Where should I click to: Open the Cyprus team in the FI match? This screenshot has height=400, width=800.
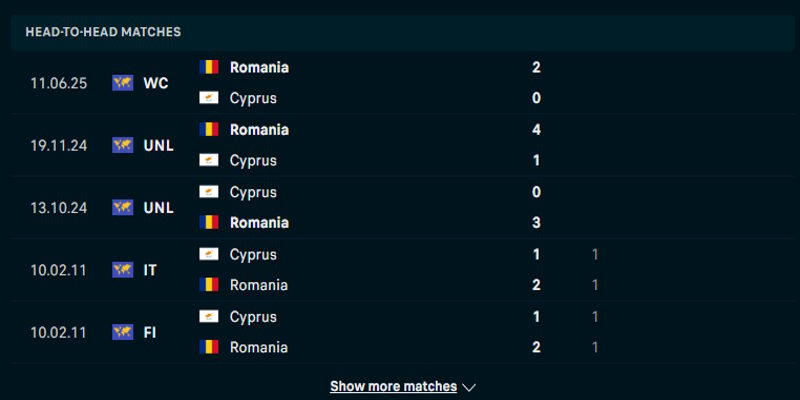pyautogui.click(x=253, y=316)
